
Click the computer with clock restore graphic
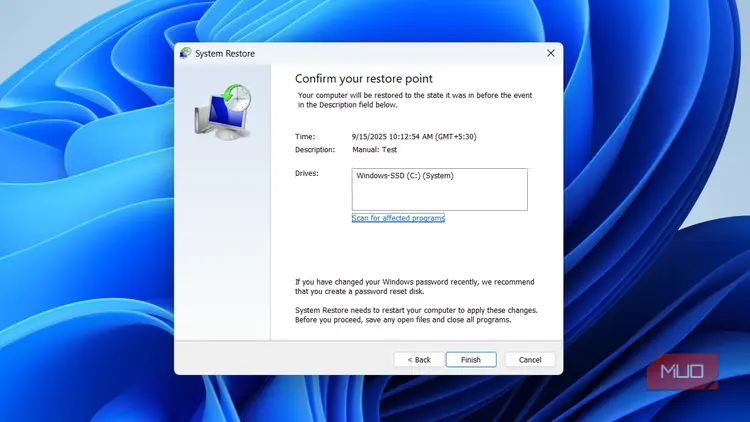(223, 112)
